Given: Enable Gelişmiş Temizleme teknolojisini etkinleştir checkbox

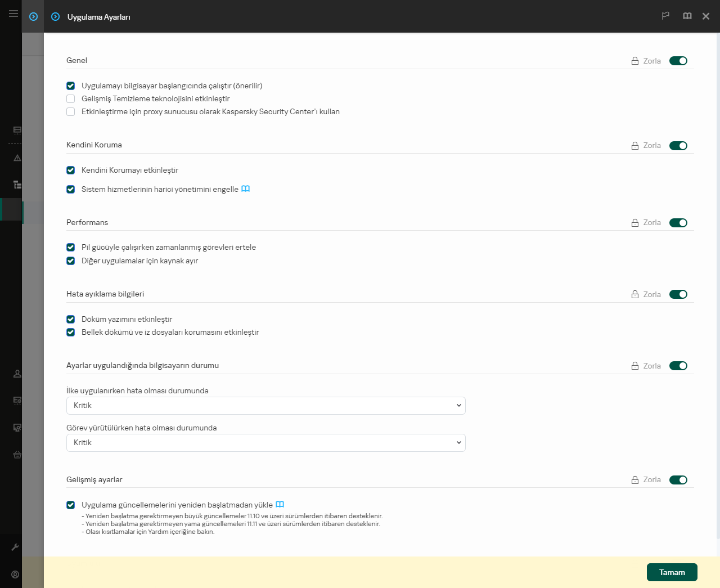Looking at the screenshot, I should pyautogui.click(x=71, y=99).
